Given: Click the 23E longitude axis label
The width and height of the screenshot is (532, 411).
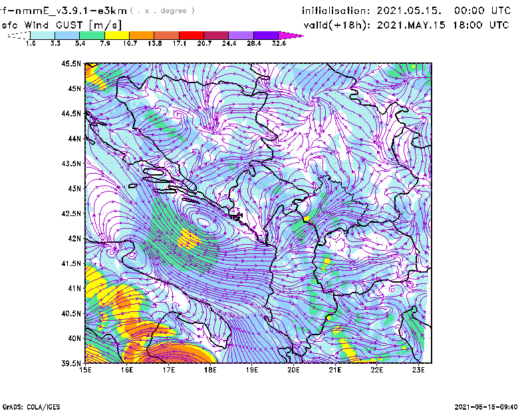Looking at the screenshot, I should [x=418, y=370].
